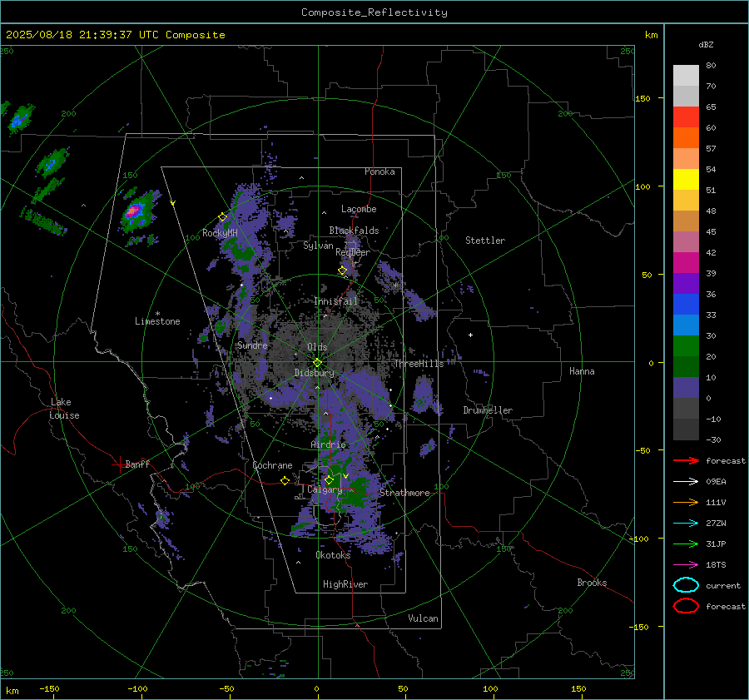Click the yellow diamond marker above Calgary
The image size is (749, 700).
[329, 479]
